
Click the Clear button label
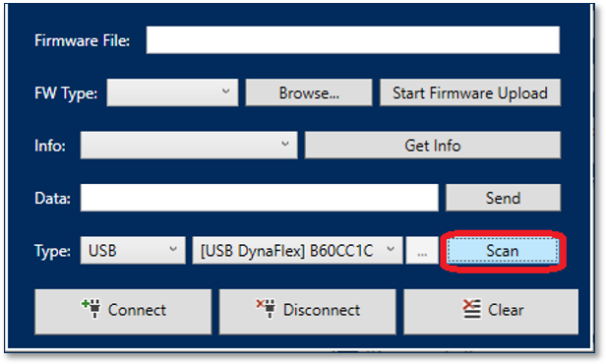tap(506, 310)
